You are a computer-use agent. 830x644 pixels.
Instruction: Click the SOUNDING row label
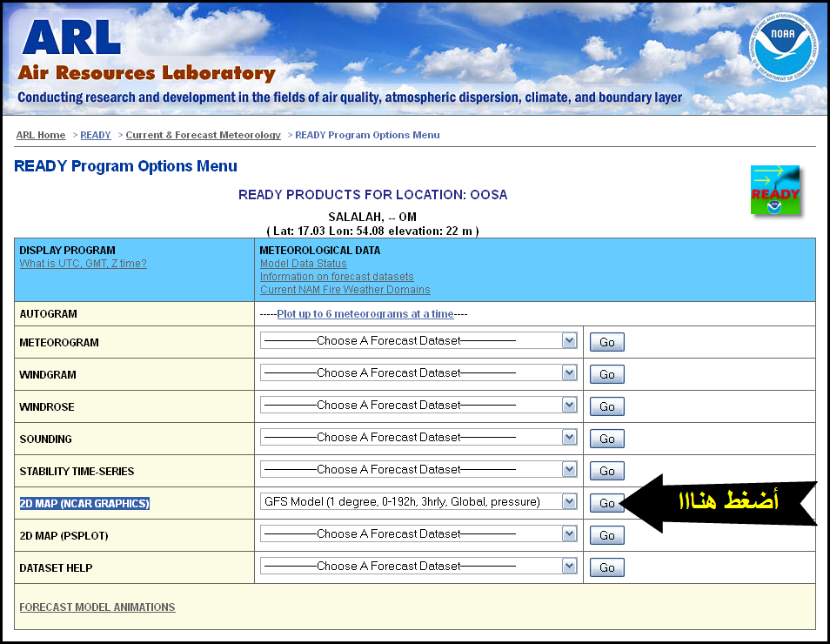pos(45,439)
